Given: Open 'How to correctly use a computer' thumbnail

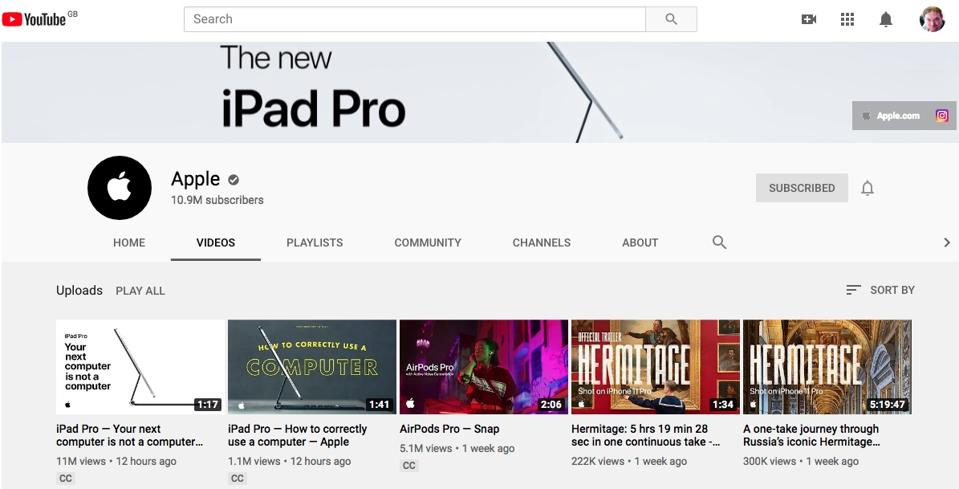Looking at the screenshot, I should point(312,367).
